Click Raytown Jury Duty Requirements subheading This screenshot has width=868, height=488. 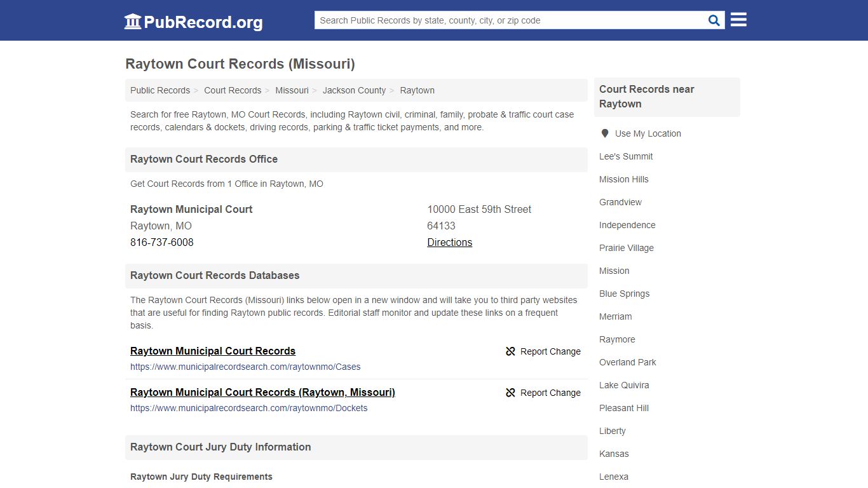(201, 477)
